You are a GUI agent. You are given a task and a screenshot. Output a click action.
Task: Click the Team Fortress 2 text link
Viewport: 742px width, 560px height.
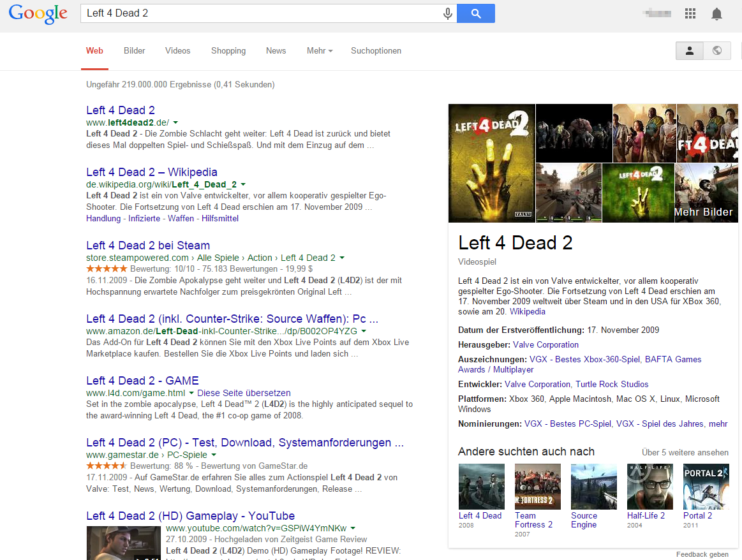tap(533, 520)
